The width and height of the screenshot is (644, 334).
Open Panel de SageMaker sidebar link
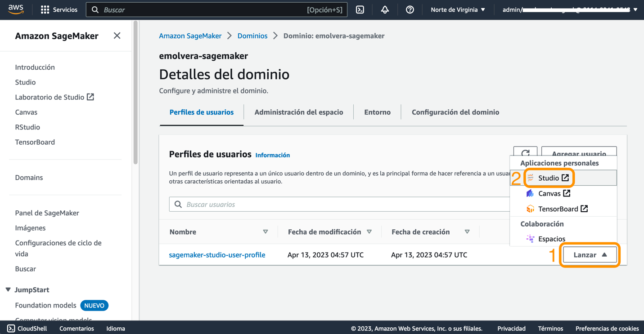(47, 213)
